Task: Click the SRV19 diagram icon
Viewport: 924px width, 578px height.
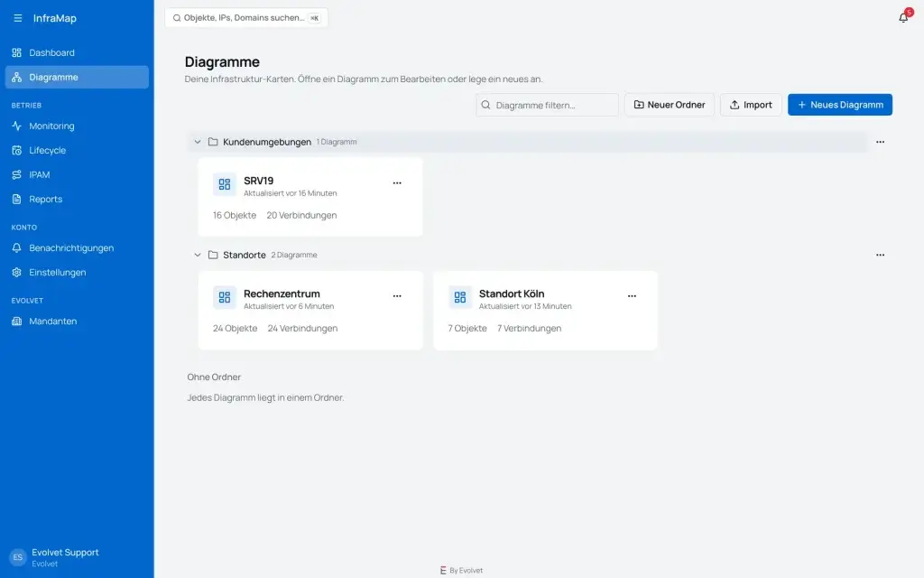Action: coord(225,184)
